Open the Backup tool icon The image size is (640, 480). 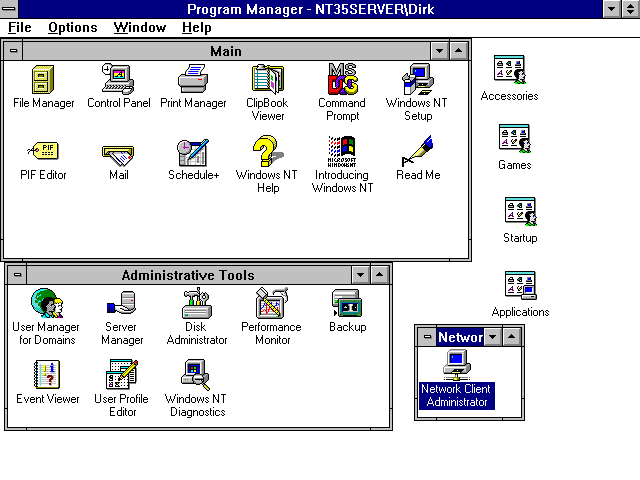347,303
